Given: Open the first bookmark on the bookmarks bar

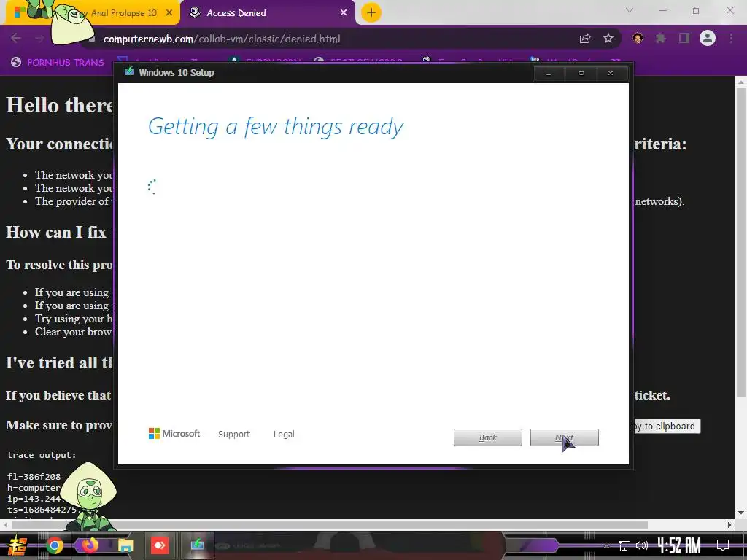Looking at the screenshot, I should (58, 62).
